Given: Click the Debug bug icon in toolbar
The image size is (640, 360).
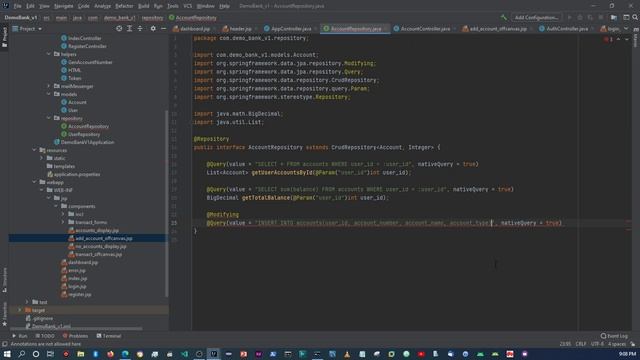Looking at the screenshot, I should coord(580,18).
